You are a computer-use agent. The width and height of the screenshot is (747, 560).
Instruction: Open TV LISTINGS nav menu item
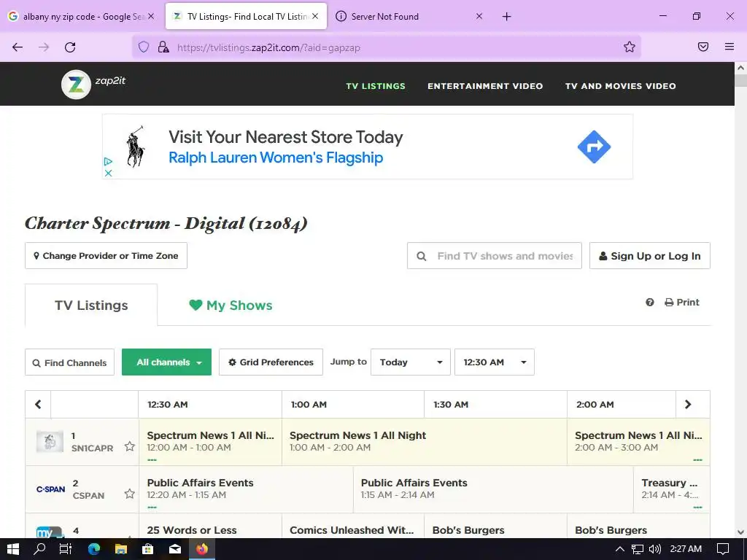pos(376,86)
